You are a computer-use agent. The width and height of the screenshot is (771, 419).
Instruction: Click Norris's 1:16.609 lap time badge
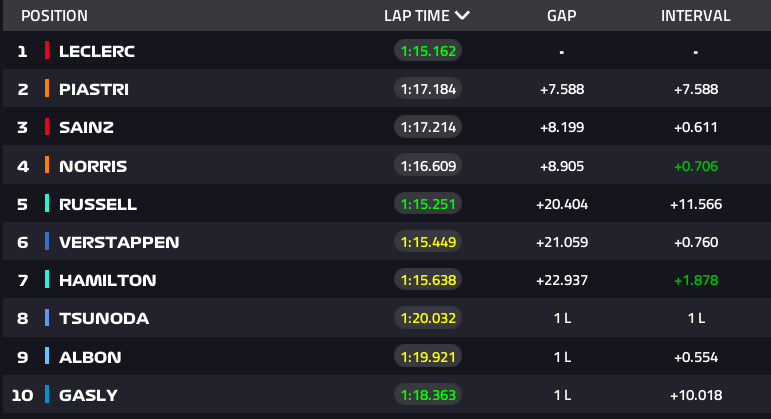(427, 166)
